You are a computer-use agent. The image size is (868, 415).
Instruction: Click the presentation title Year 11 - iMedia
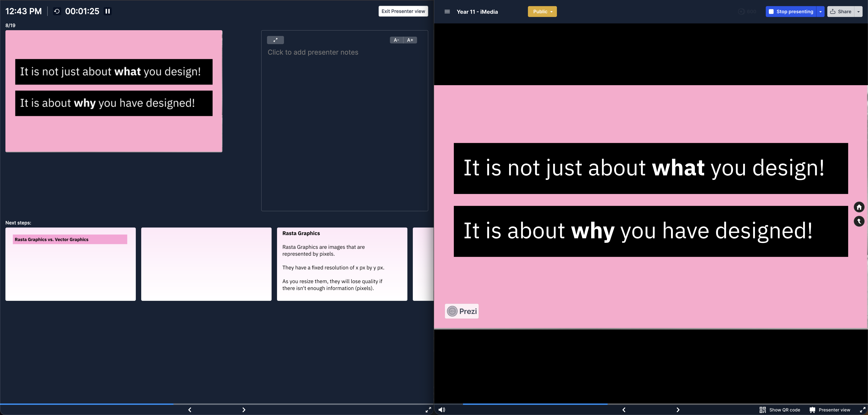tap(477, 12)
